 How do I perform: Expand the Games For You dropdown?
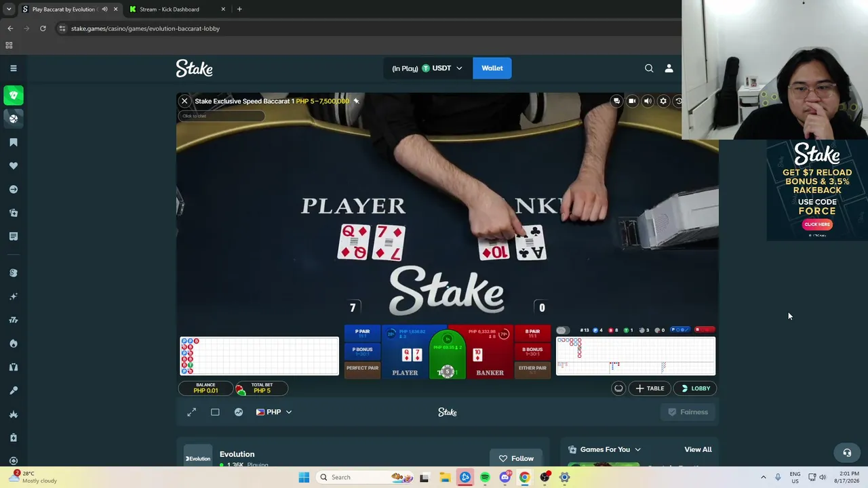604,449
